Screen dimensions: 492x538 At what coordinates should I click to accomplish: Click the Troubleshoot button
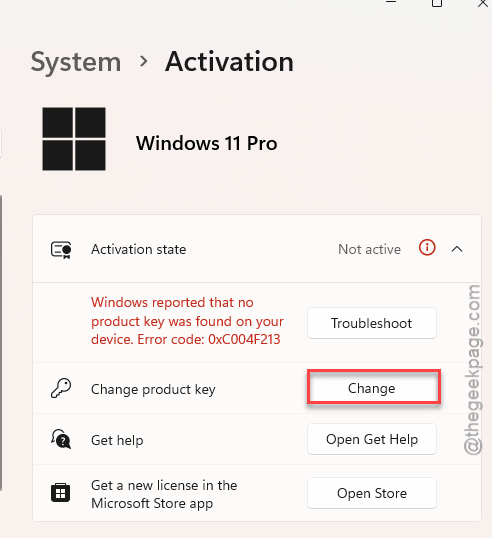click(372, 323)
